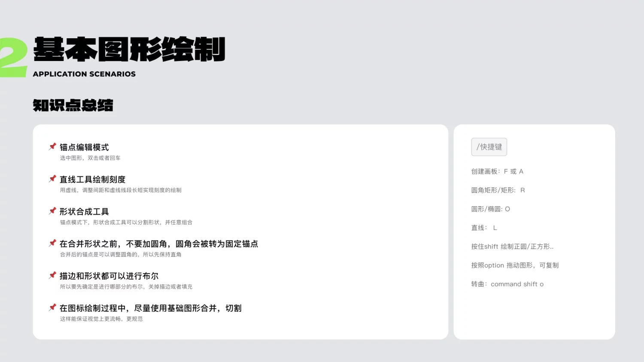Expand the 形状合成工具 entry

click(x=84, y=211)
